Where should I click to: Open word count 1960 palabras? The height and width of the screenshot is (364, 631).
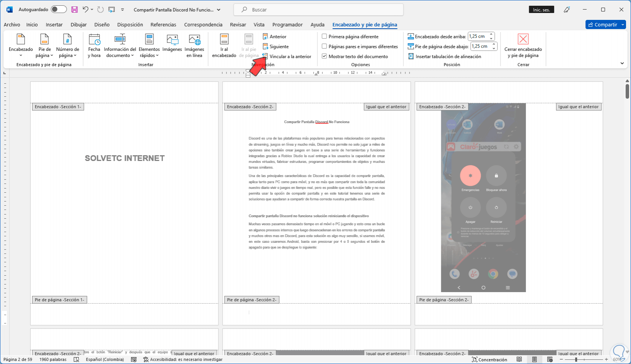tap(53, 359)
